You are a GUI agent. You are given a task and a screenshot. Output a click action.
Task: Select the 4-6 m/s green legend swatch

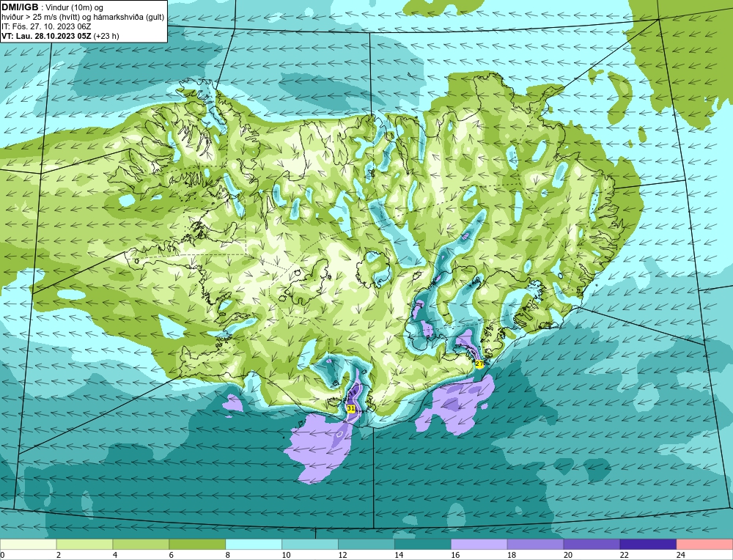point(141,544)
